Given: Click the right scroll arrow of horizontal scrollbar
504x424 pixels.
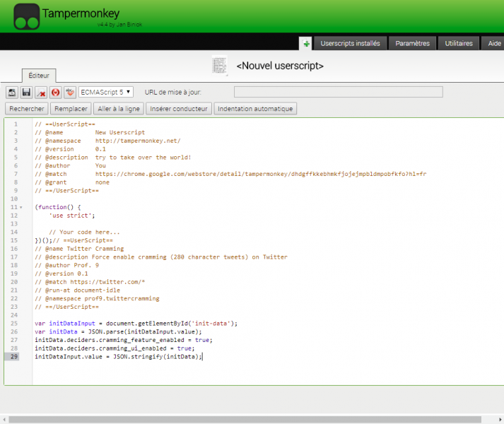Looking at the screenshot, I should [x=500, y=420].
